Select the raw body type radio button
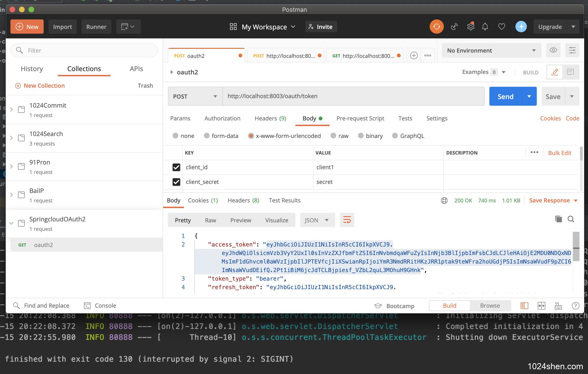Screen dimensions: 588x374 pos(333,136)
